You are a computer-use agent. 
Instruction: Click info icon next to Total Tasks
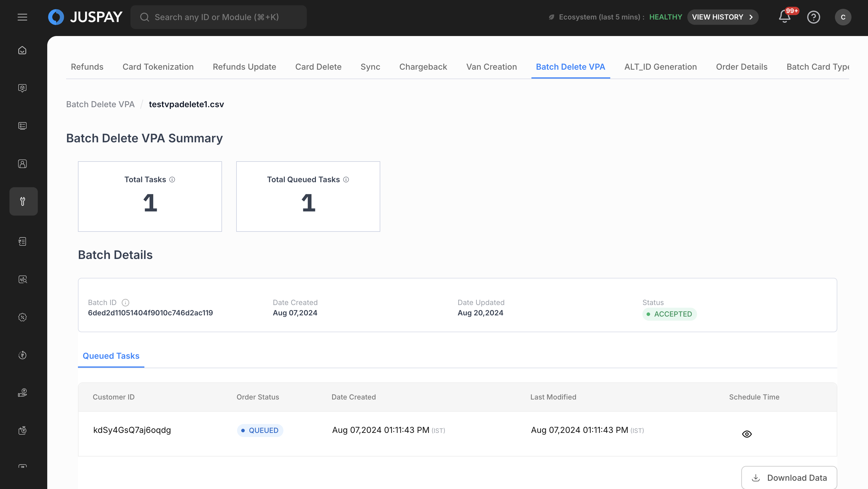[172, 180]
